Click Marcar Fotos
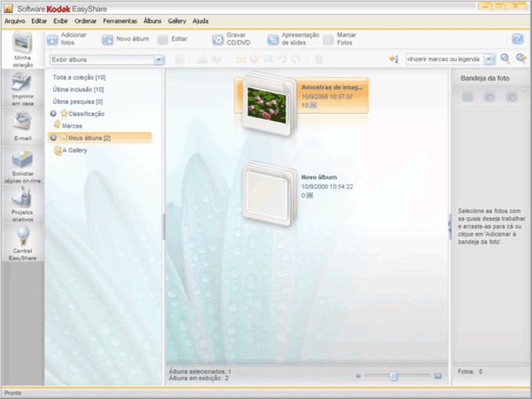This screenshot has width=532, height=399. pos(340,39)
